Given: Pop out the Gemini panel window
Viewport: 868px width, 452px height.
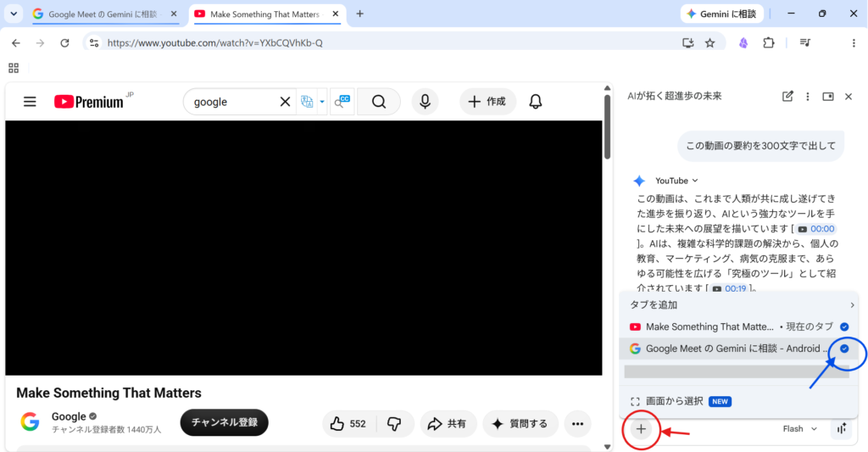Looking at the screenshot, I should click(x=828, y=97).
